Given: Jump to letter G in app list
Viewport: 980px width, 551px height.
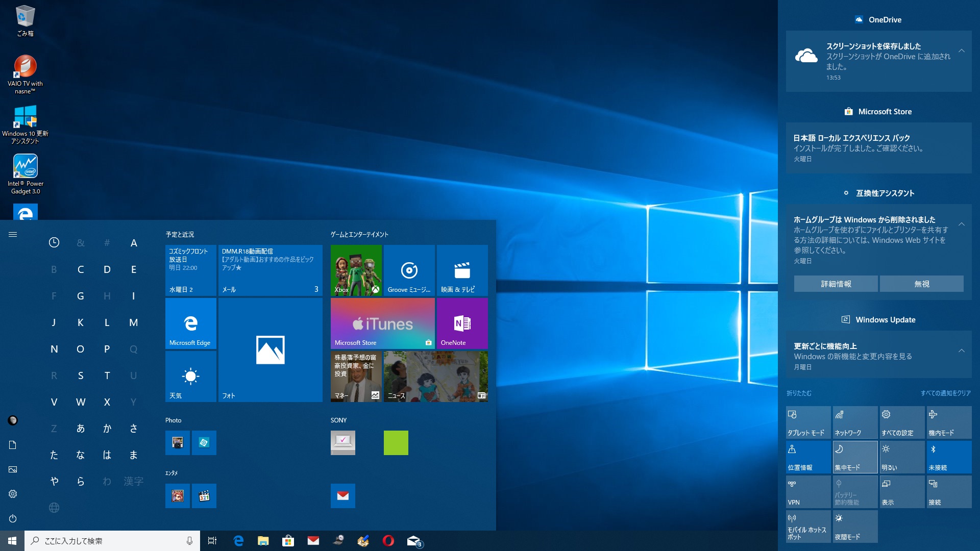Looking at the screenshot, I should (x=81, y=296).
